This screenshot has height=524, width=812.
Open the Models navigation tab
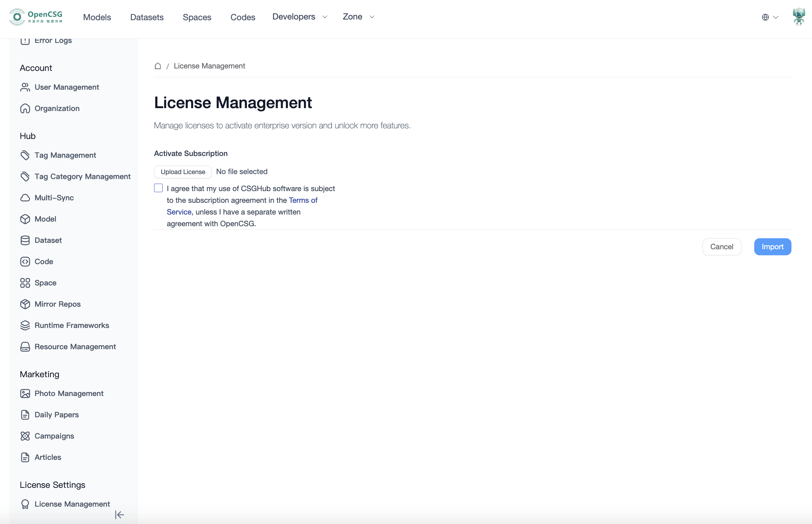pos(97,17)
